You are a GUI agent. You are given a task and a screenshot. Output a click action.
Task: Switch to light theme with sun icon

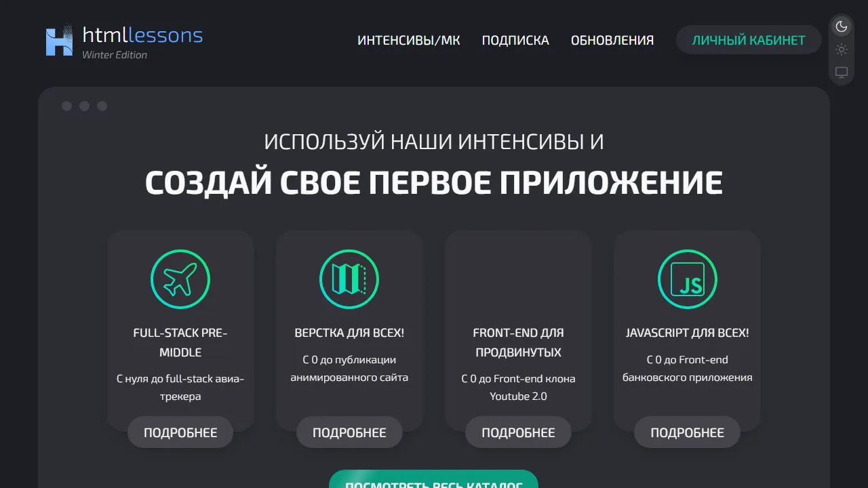tap(841, 49)
